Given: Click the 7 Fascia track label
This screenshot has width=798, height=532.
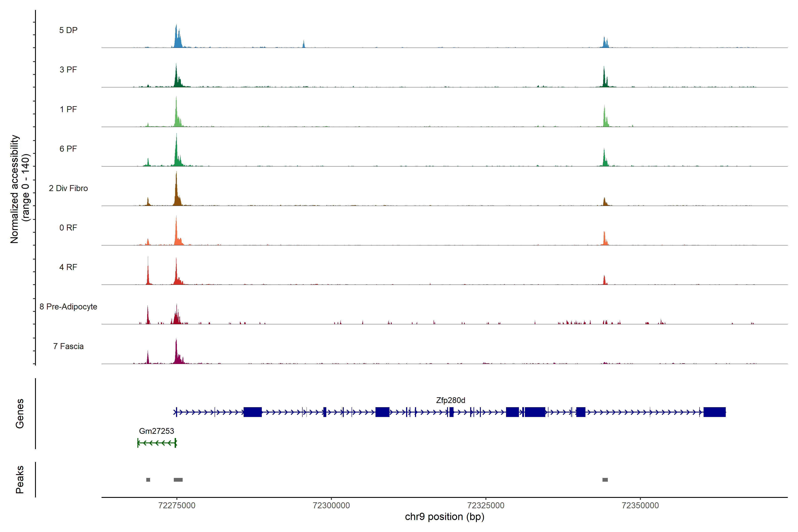Looking at the screenshot, I should click(68, 346).
